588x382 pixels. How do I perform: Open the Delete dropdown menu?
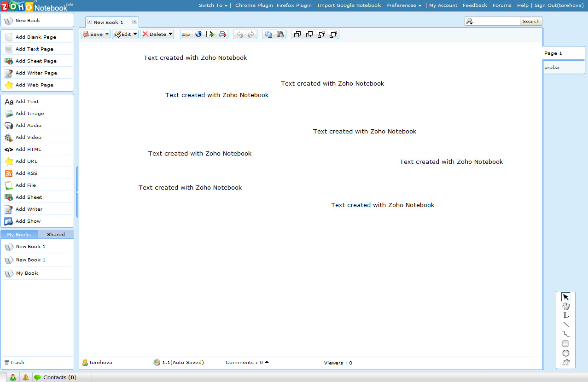[x=170, y=34]
